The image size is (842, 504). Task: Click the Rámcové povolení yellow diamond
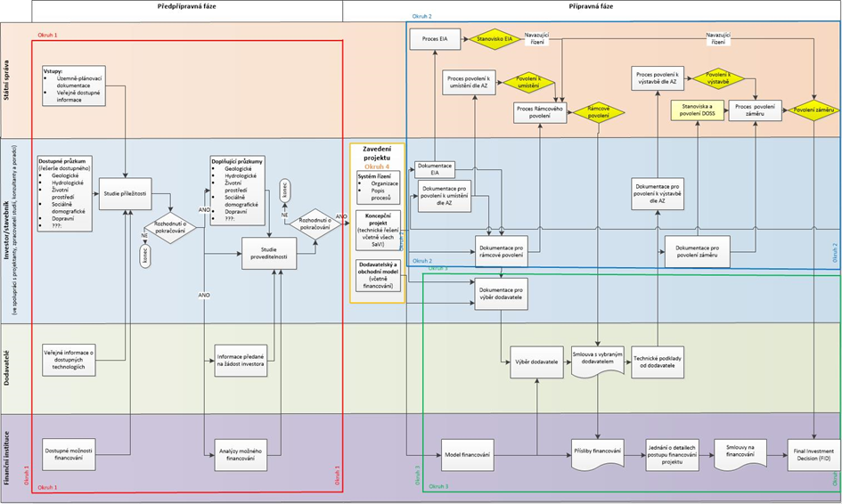coord(598,112)
